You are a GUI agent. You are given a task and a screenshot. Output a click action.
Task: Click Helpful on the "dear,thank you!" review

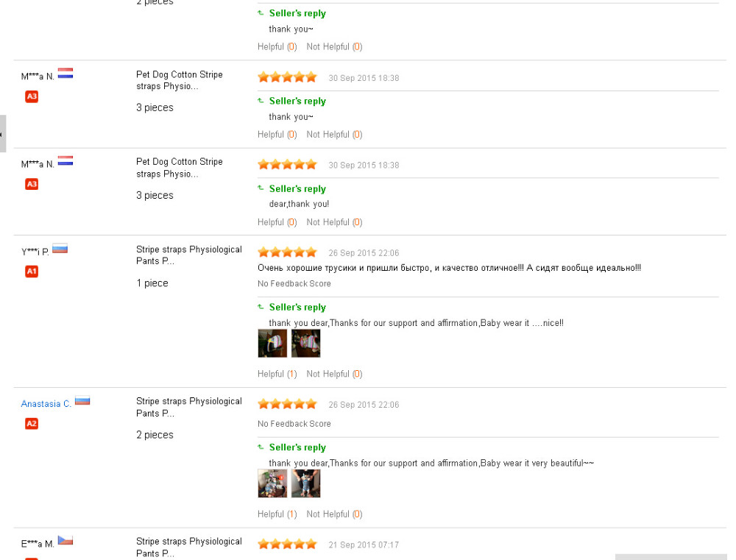tap(270, 222)
